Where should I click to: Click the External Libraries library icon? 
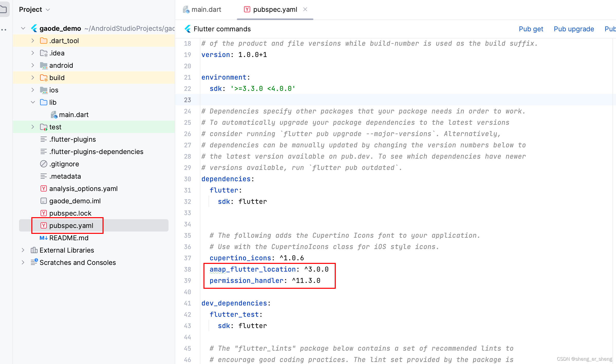tap(34, 250)
